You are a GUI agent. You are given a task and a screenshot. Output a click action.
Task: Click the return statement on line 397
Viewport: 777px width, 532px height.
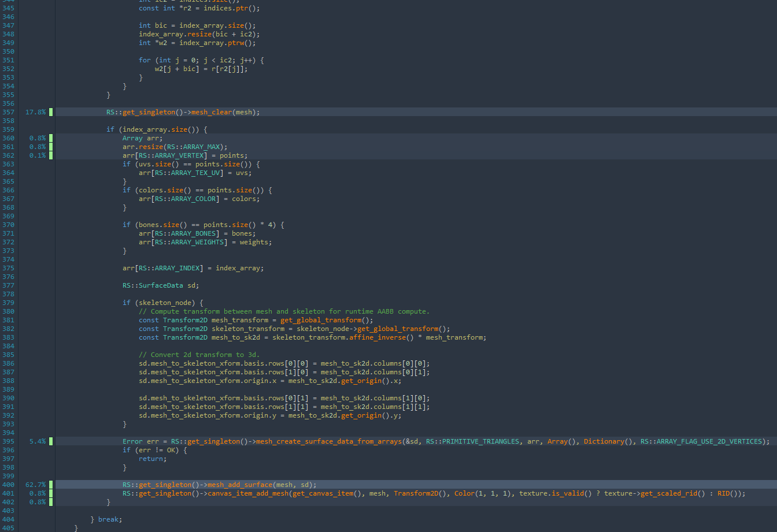[153, 459]
